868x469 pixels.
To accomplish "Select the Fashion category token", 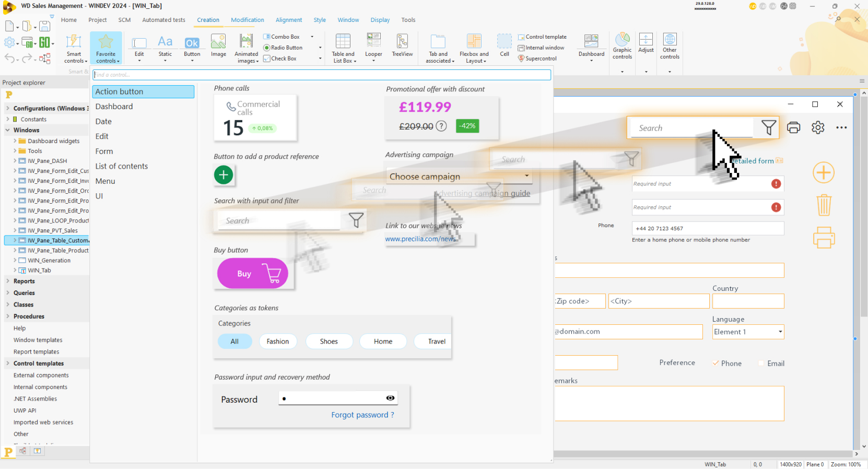I will [x=278, y=342].
